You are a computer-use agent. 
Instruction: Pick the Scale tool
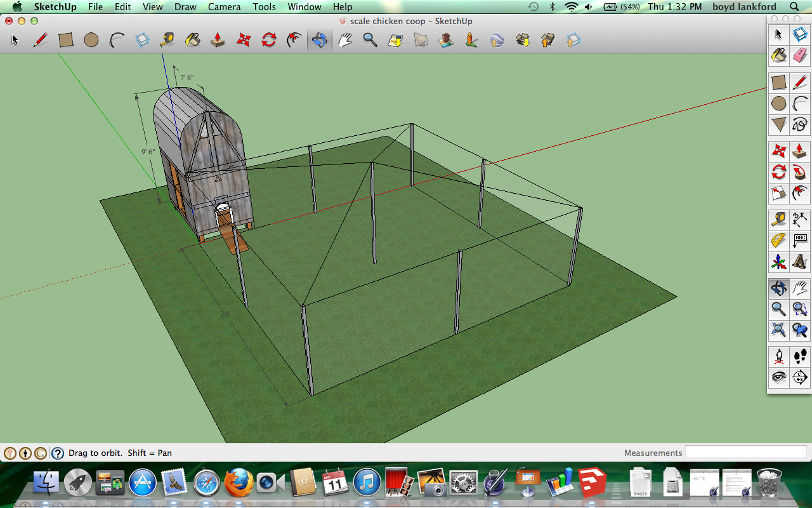[779, 193]
